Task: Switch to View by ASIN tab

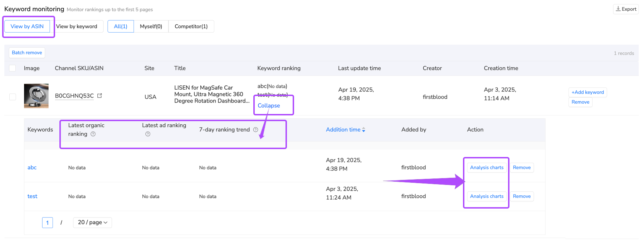Action: pos(27,27)
